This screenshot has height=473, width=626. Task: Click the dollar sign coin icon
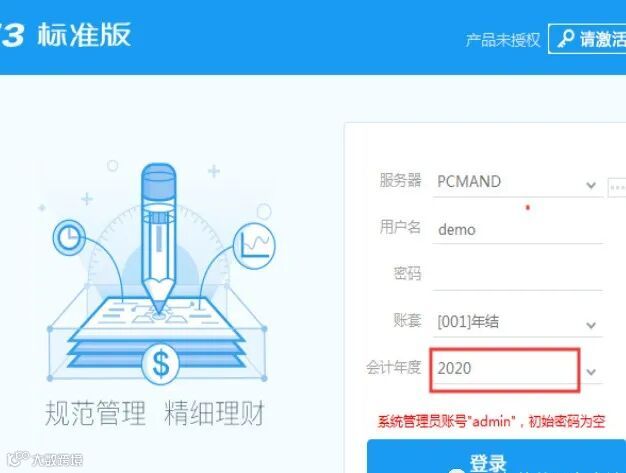pos(160,364)
